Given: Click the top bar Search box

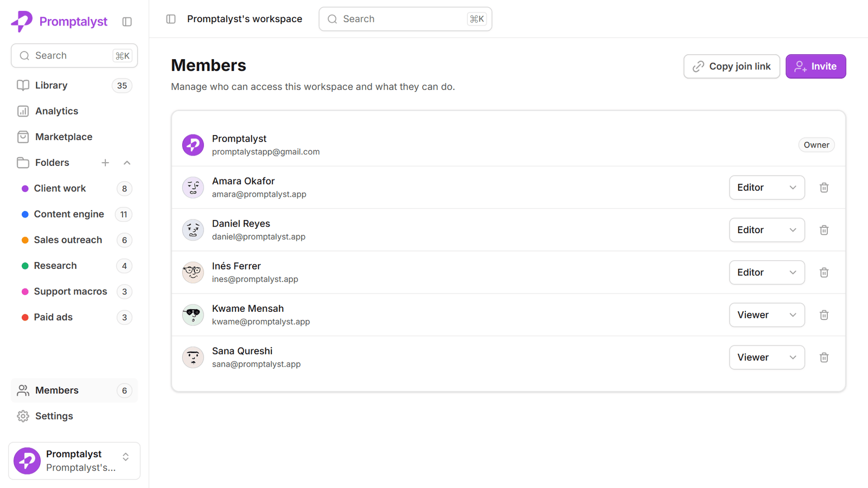Looking at the screenshot, I should (405, 19).
